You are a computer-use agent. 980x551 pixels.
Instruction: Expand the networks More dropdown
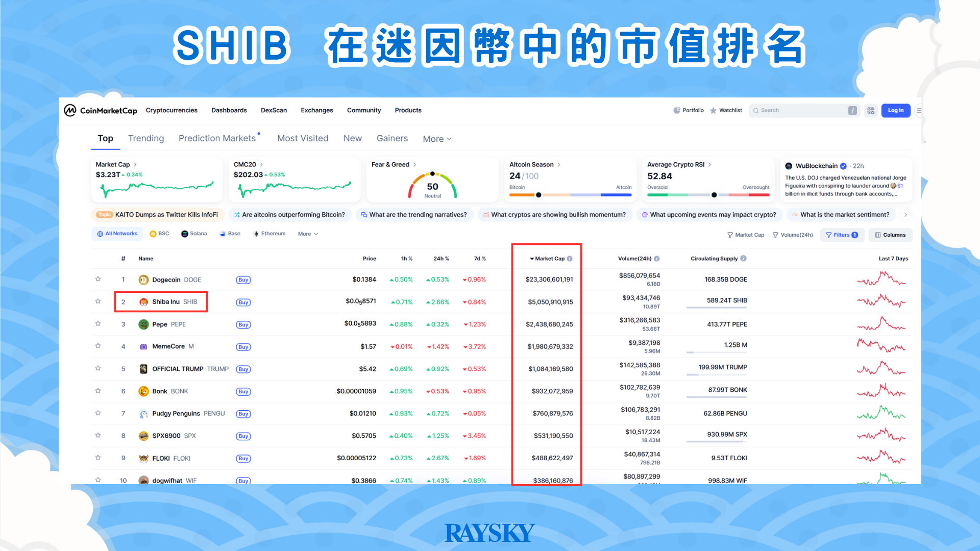308,234
